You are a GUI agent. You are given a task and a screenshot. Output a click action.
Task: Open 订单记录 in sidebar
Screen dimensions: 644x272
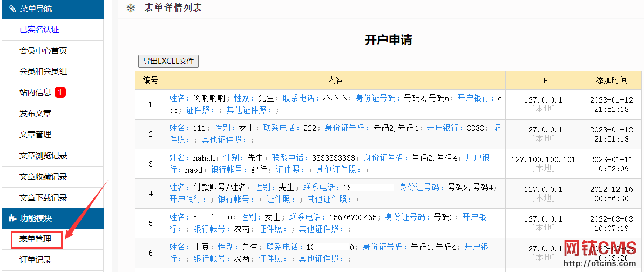coord(35,260)
